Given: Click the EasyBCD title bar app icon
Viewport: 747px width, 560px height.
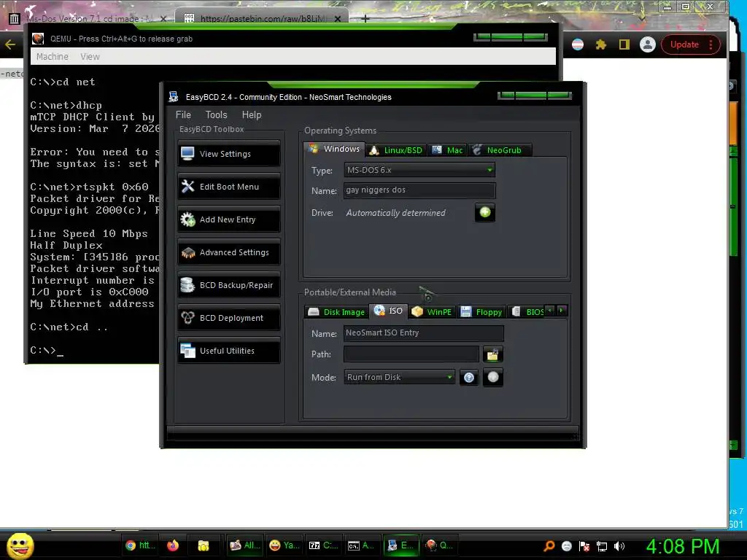Looking at the screenshot, I should [x=174, y=97].
